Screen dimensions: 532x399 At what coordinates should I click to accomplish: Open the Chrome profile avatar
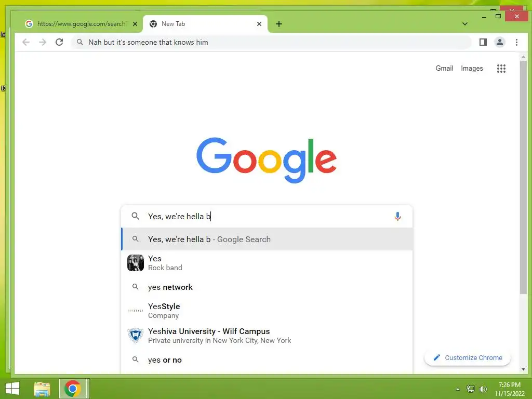[499, 42]
